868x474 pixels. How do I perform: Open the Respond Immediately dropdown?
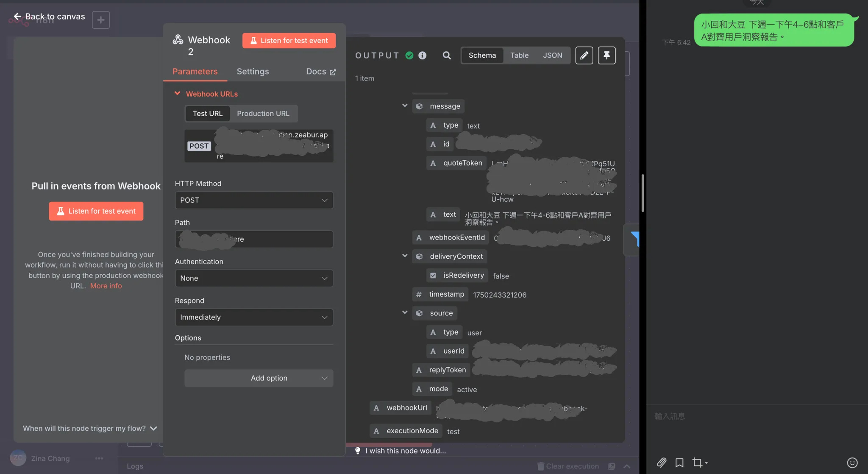pyautogui.click(x=254, y=317)
